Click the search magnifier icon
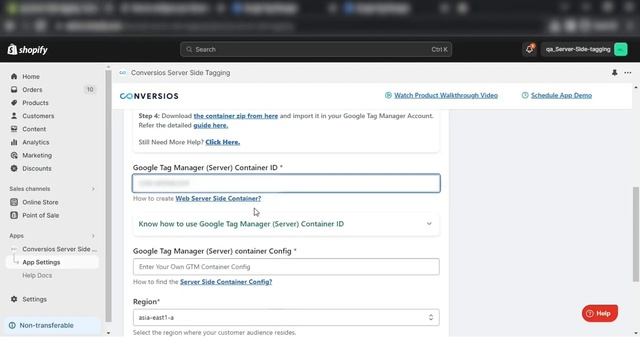Image resolution: width=640 pixels, height=360 pixels. point(189,49)
